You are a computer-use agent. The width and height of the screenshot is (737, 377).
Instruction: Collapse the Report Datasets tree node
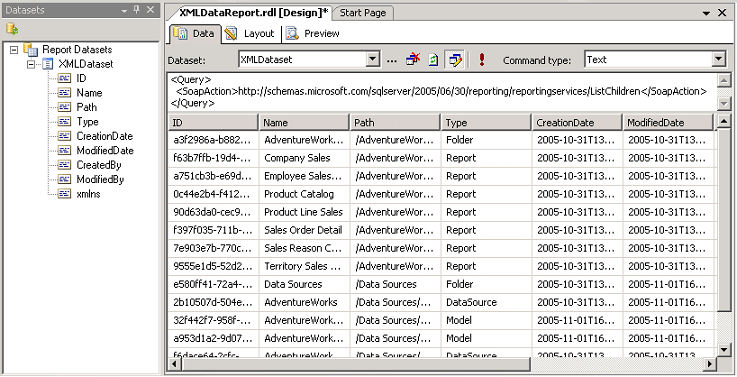(14, 49)
